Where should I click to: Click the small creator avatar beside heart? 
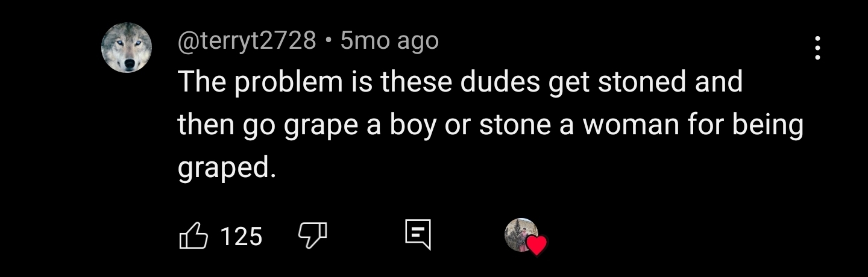pos(518,232)
